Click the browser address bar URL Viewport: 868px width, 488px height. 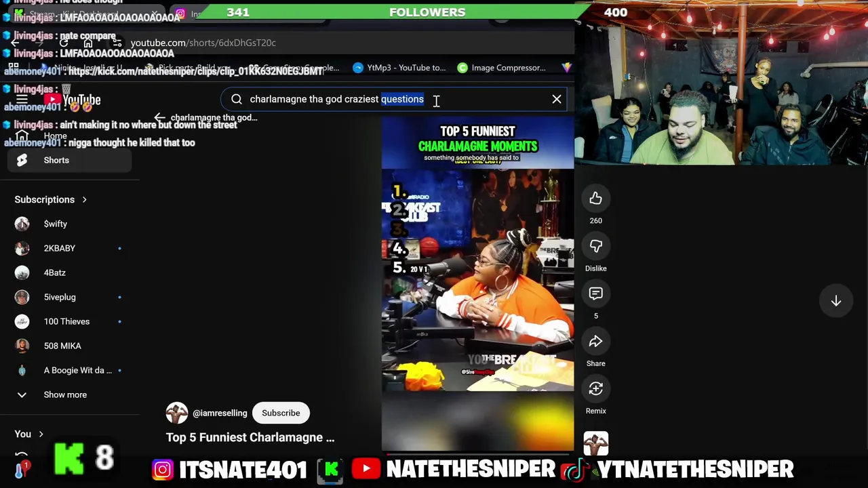(x=203, y=43)
